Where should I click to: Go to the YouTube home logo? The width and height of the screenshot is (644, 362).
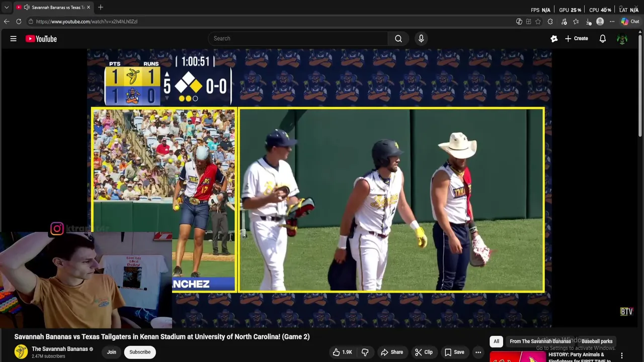coord(41,39)
